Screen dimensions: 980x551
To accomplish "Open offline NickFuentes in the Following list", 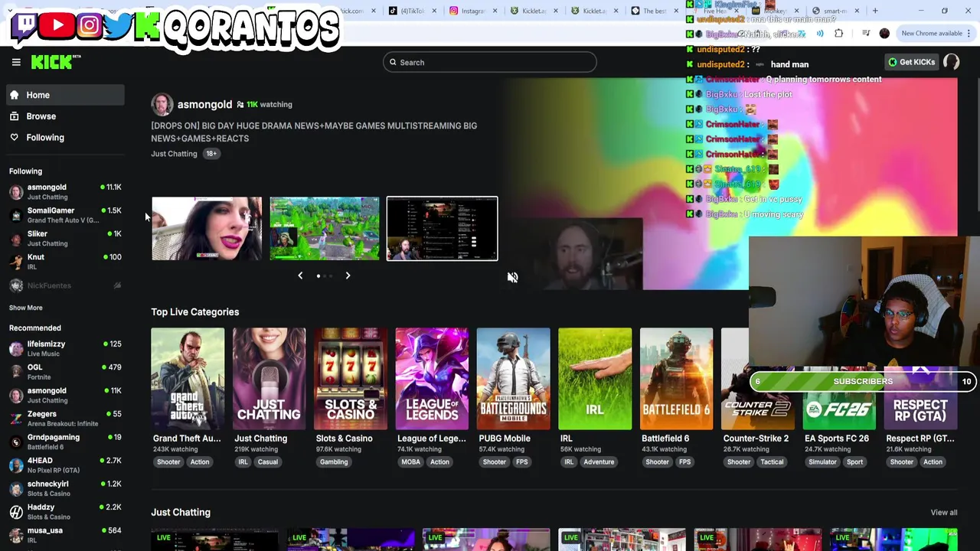I will pos(65,285).
